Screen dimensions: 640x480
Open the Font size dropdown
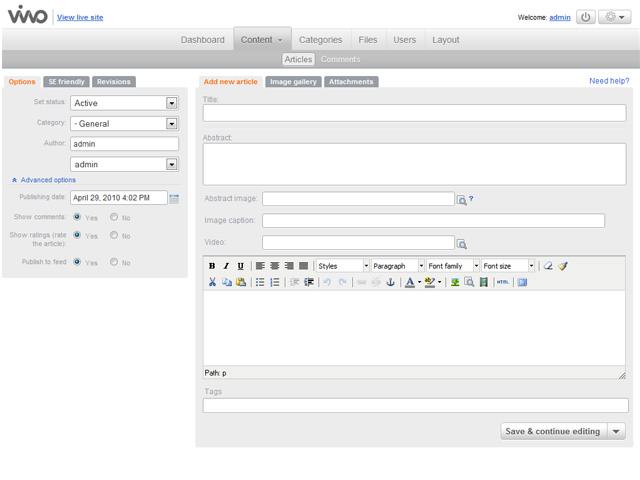point(508,266)
